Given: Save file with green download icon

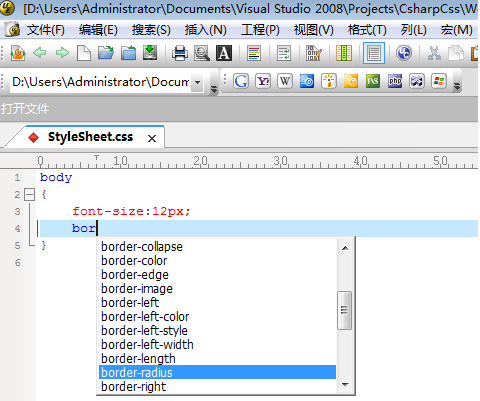Looking at the screenshot, I should click(x=150, y=53).
